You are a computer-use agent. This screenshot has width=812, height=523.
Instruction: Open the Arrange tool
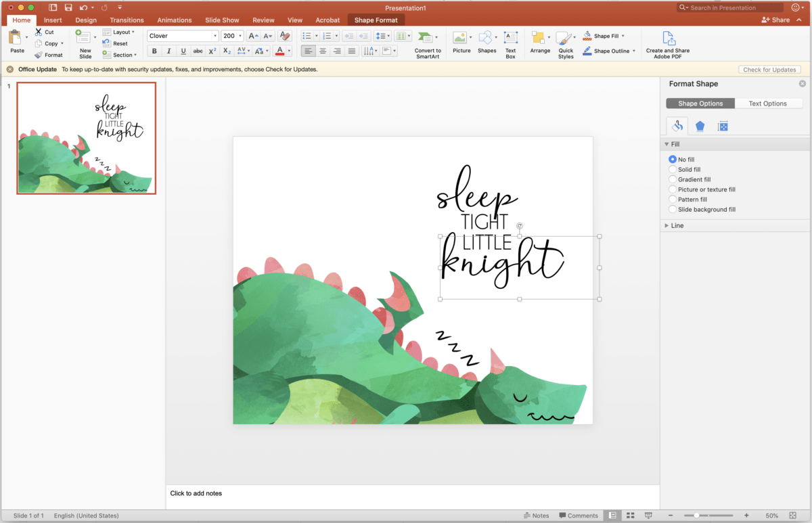click(539, 42)
